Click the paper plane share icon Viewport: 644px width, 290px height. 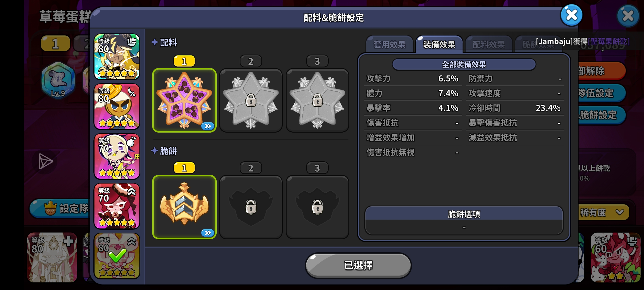(x=46, y=161)
